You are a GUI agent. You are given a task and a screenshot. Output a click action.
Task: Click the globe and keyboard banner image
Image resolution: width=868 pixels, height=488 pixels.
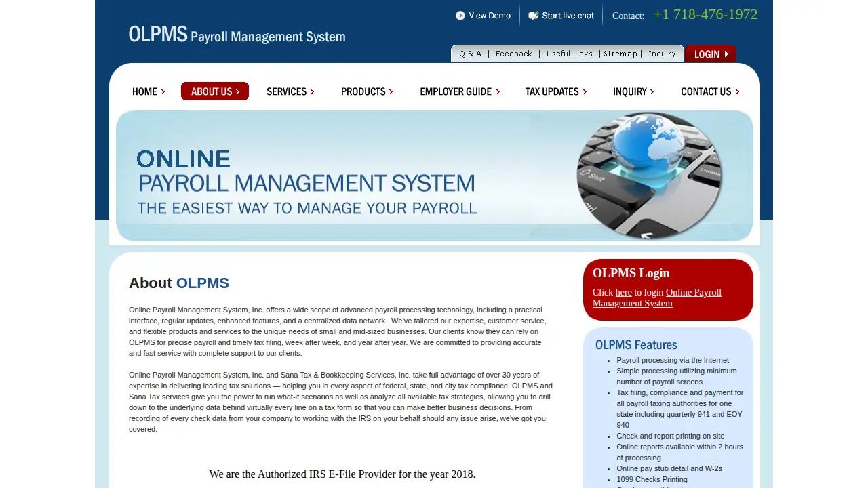coord(649,176)
